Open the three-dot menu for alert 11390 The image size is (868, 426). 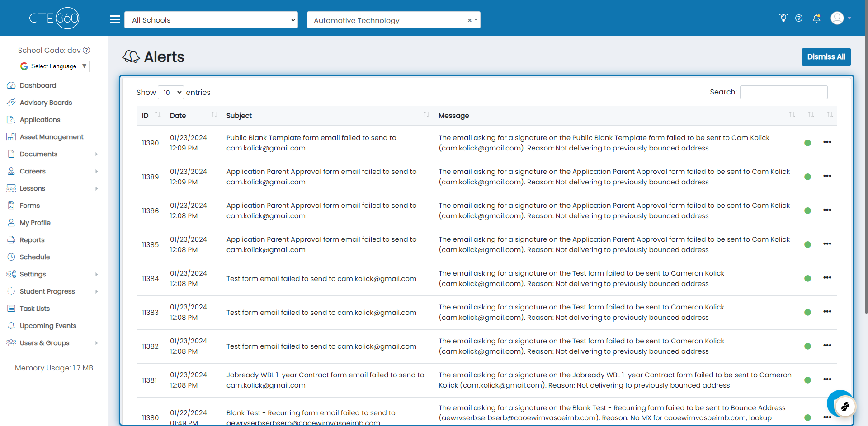pyautogui.click(x=827, y=142)
